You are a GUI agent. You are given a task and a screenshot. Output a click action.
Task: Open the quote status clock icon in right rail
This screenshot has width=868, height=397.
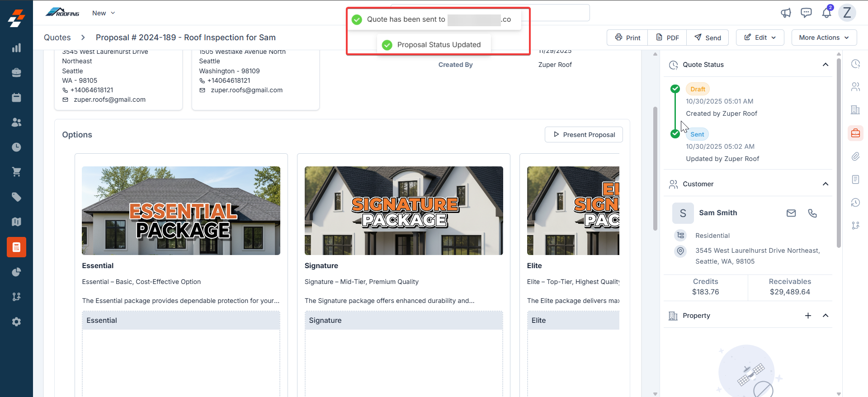855,64
